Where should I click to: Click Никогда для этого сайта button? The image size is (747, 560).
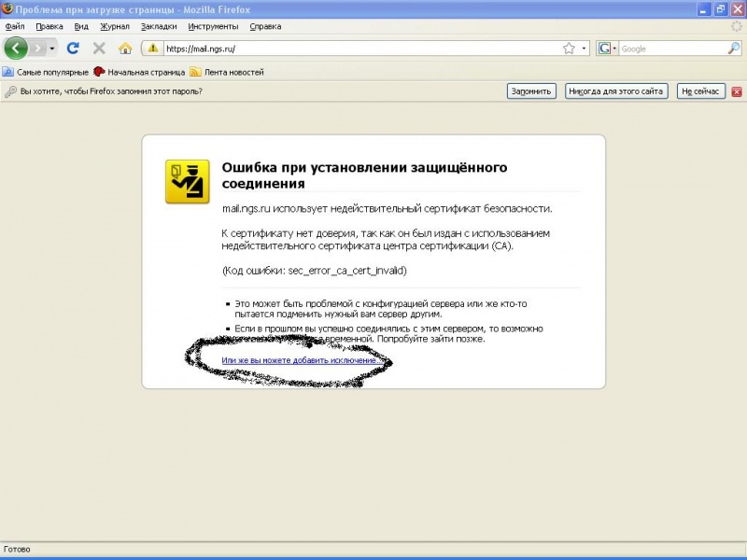tap(616, 91)
